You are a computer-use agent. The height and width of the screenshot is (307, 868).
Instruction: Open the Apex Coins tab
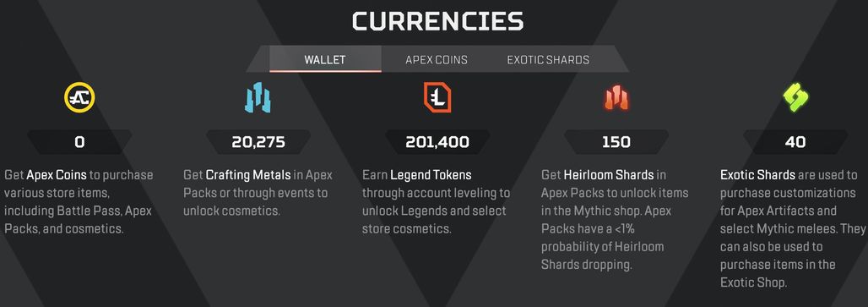(437, 59)
